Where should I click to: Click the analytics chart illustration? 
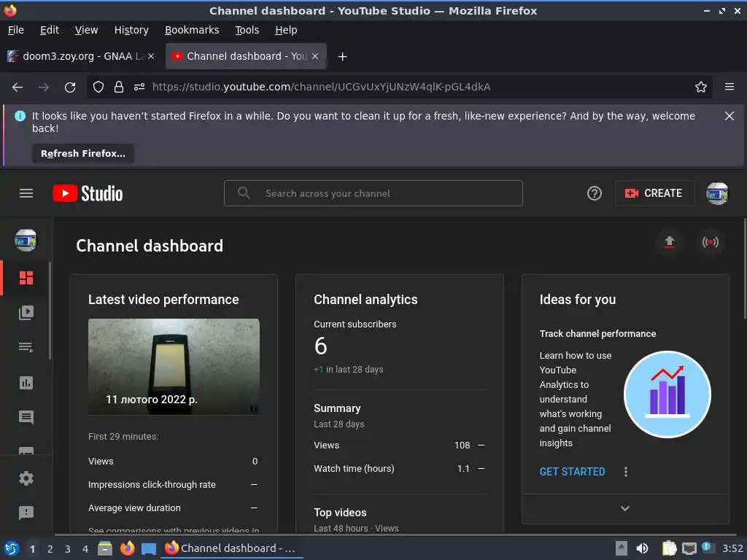pyautogui.click(x=667, y=394)
